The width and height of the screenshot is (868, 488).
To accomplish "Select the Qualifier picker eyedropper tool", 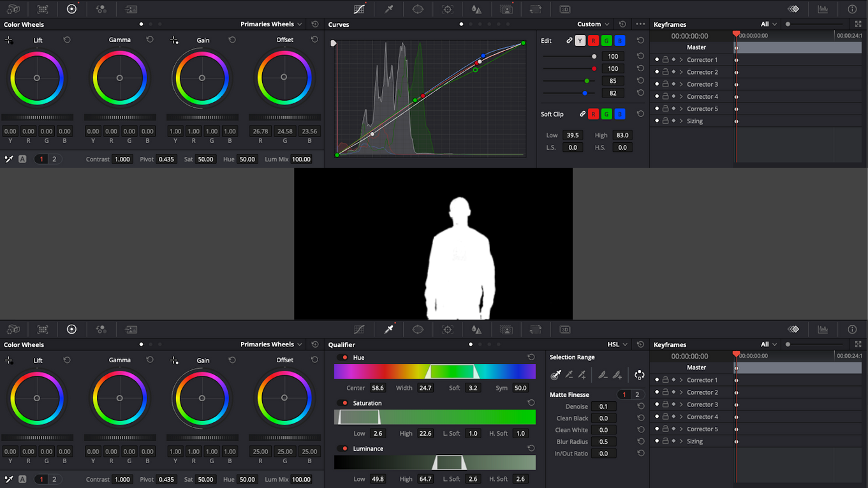I will (555, 375).
